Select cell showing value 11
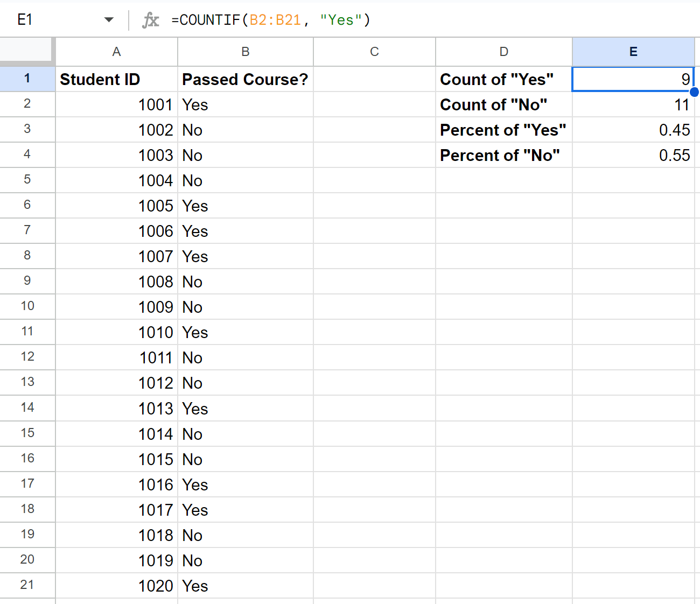Screen dimensions: 700x604 pyautogui.click(x=633, y=104)
